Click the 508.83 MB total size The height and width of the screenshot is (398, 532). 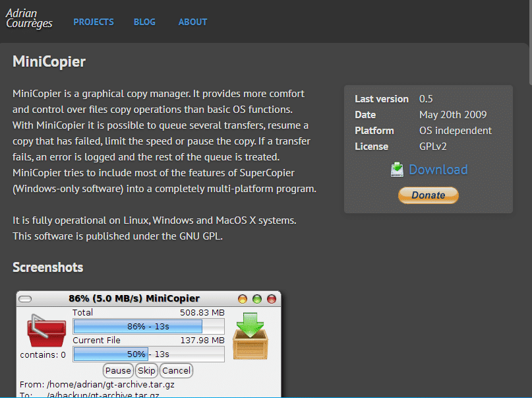coord(202,312)
